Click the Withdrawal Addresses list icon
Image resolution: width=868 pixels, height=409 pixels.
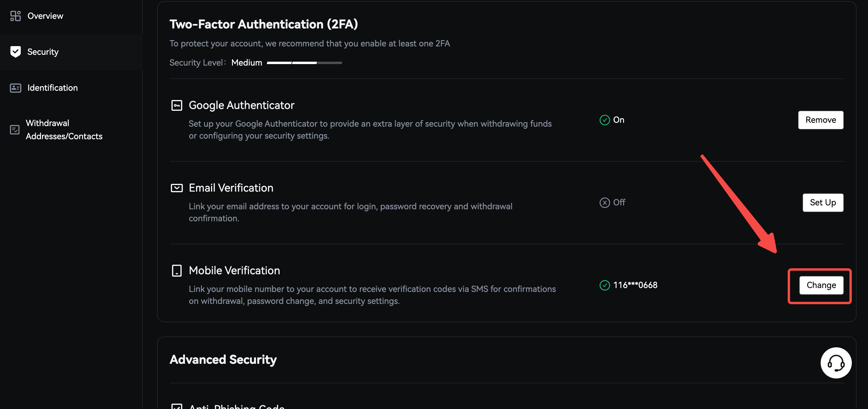pyautogui.click(x=15, y=130)
